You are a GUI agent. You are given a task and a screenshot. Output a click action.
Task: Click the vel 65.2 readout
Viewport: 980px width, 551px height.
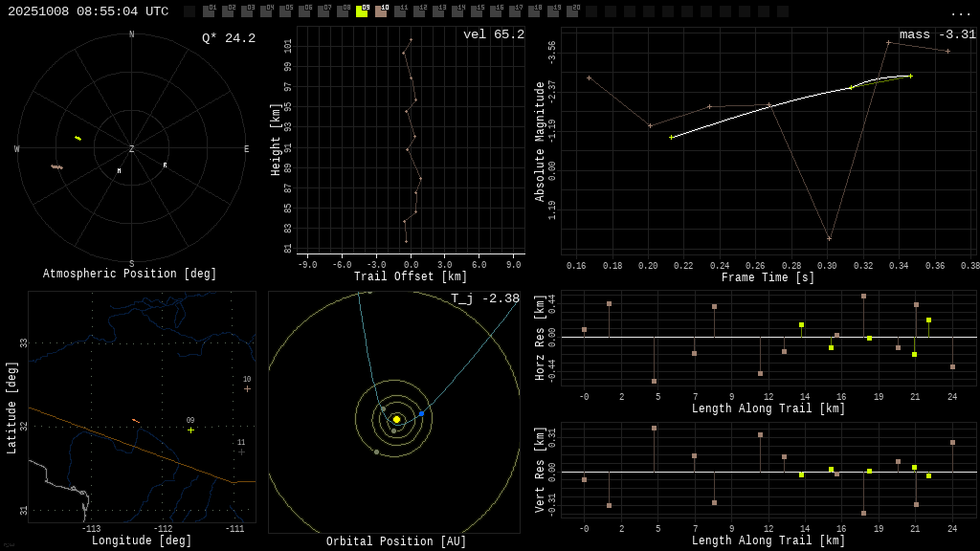click(x=493, y=34)
